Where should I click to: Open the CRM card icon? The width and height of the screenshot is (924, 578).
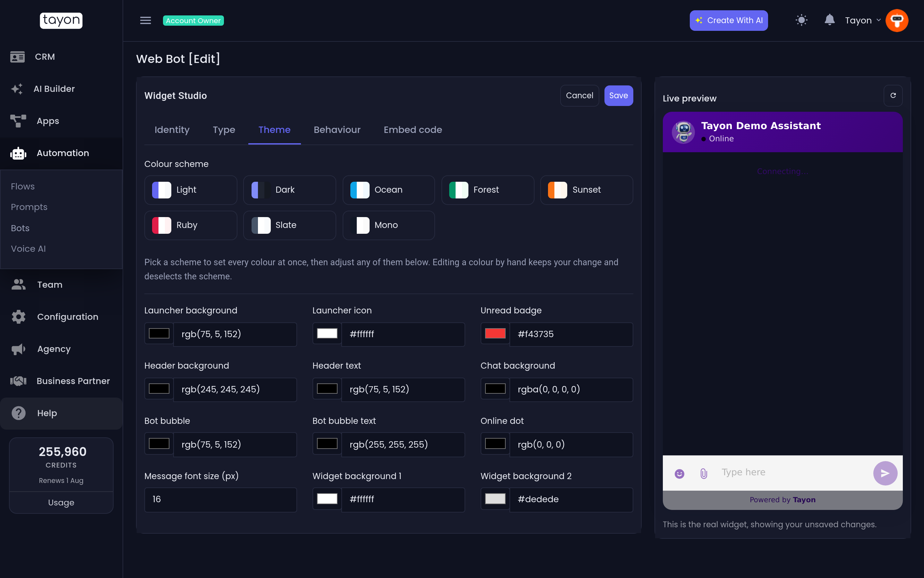pyautogui.click(x=18, y=57)
